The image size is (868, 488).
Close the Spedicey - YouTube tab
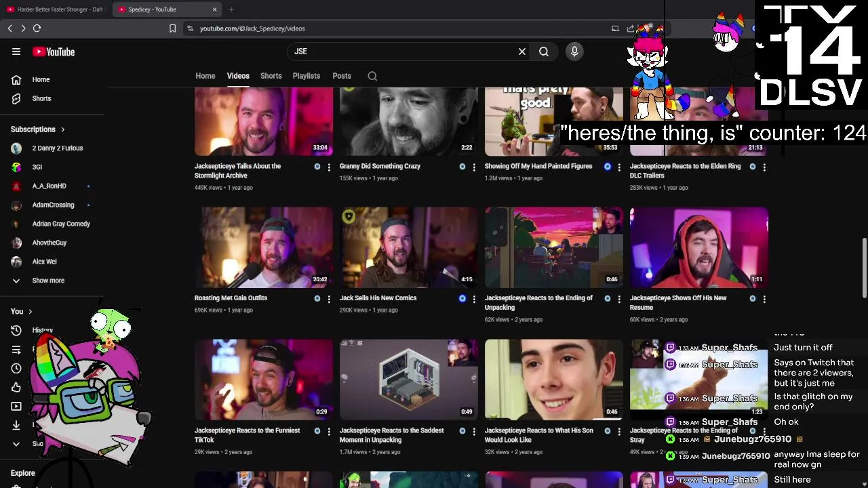click(x=214, y=9)
